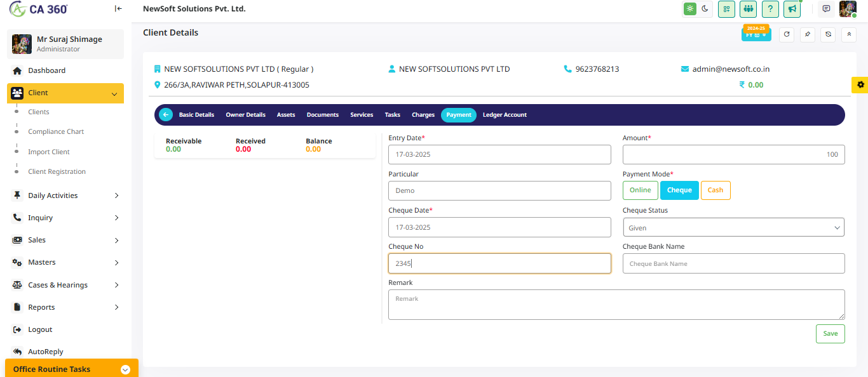Click the admin@newsoft.co.in email

point(731,69)
